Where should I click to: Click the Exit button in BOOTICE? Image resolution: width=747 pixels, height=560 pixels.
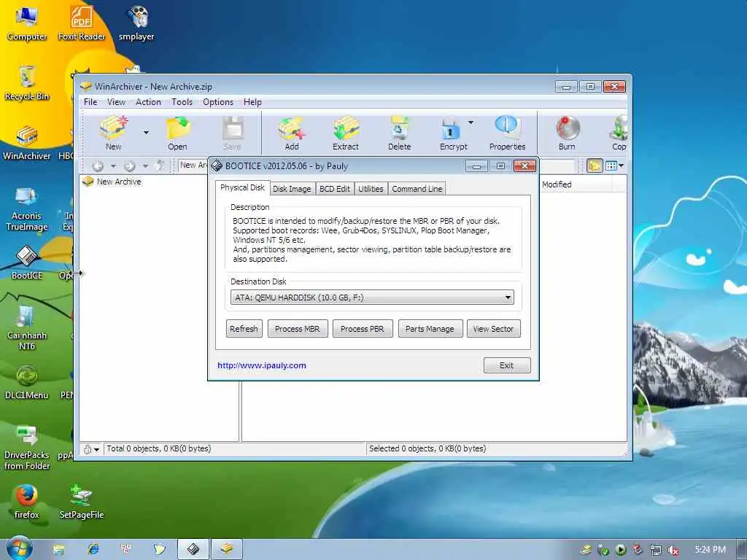click(x=507, y=365)
